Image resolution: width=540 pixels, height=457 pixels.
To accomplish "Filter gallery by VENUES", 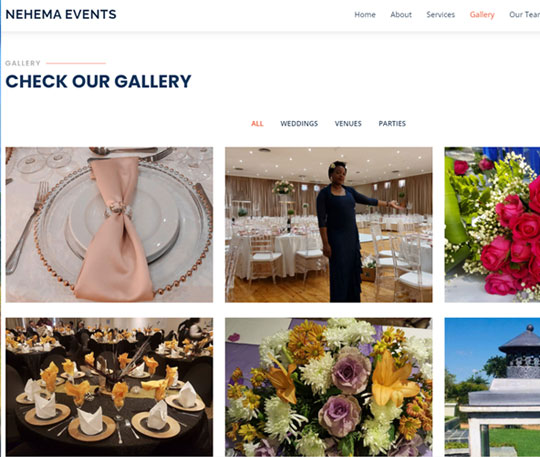I will (x=348, y=124).
